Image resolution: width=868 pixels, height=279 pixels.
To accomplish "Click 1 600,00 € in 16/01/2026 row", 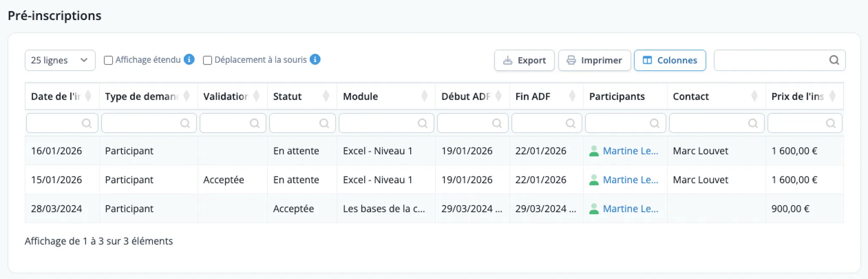I will coord(794,151).
